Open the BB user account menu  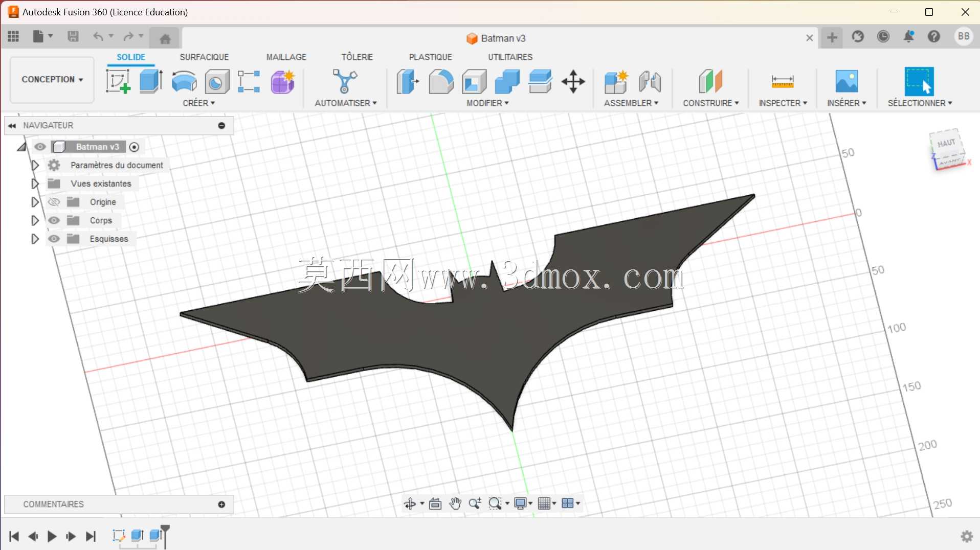pos(964,36)
